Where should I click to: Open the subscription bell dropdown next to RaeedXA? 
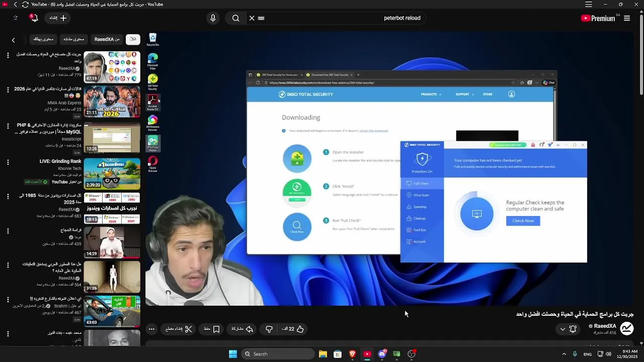coord(568,329)
